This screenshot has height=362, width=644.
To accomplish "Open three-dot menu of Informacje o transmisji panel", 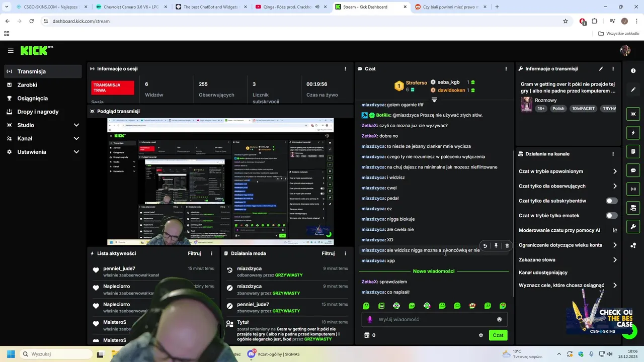I will point(613,69).
